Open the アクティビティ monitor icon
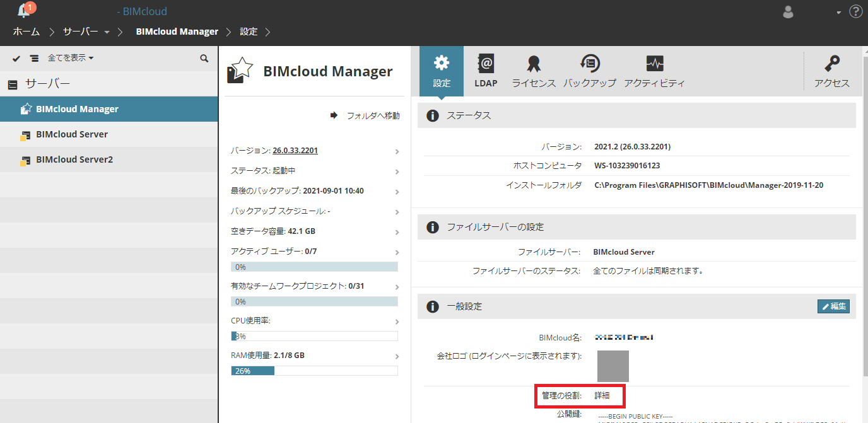Screen dimensions: 868x423 point(655,71)
